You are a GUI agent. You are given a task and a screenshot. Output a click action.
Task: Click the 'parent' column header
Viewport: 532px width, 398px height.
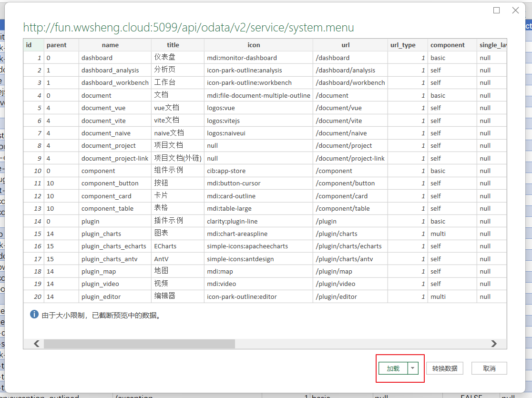[x=56, y=45]
